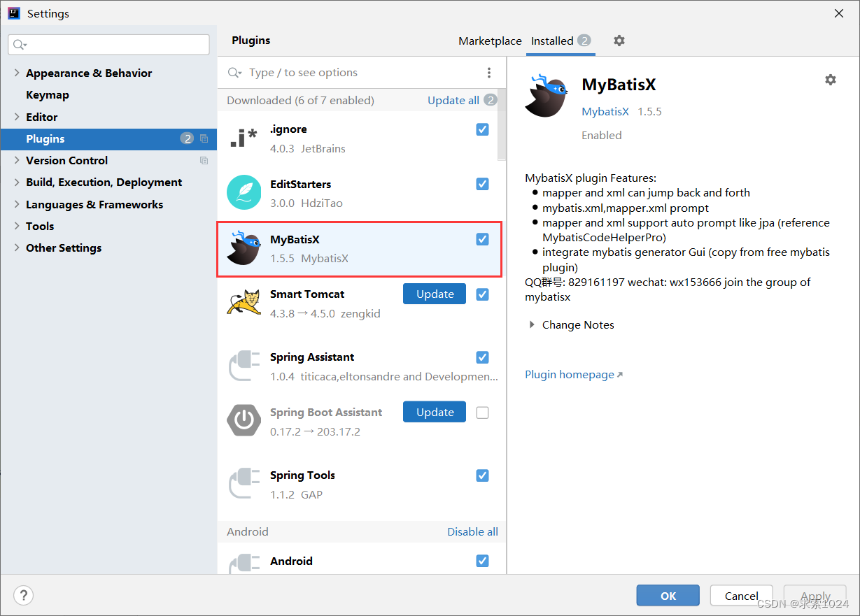The image size is (860, 616).
Task: Click the Spring Tools plug icon
Action: point(244,484)
